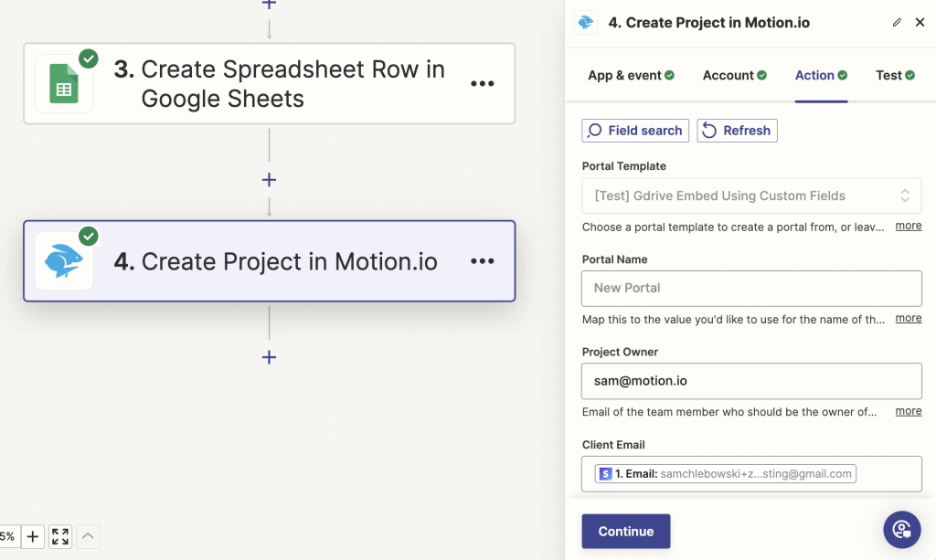
Task: Go to the Test tab
Action: click(x=895, y=75)
